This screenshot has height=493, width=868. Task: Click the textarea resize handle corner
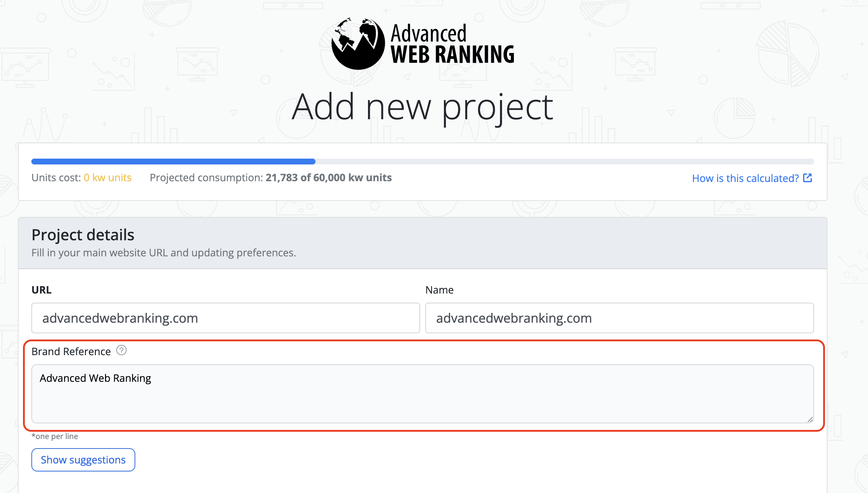click(x=810, y=419)
